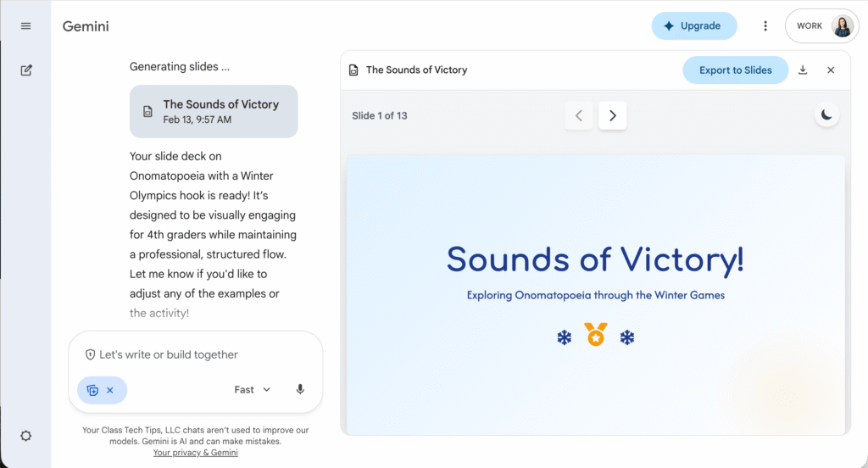Screen dimensions: 868x468
Task: Go to the previous slide
Action: click(x=579, y=115)
